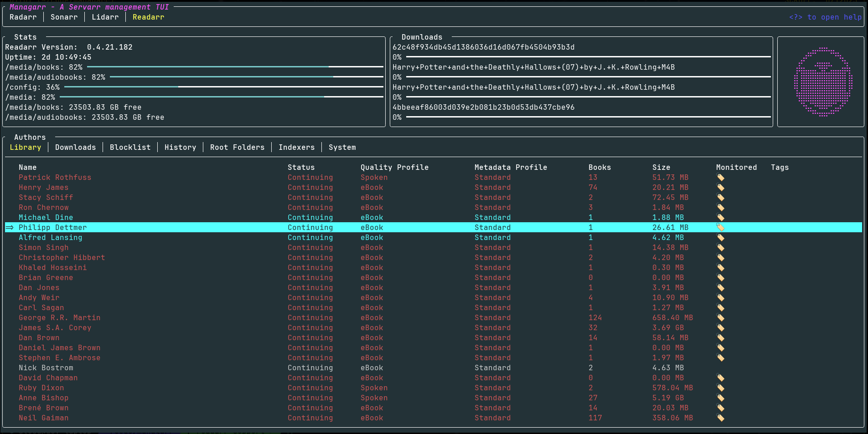Click the Quality Profile column header
The width and height of the screenshot is (868, 434).
pos(394,168)
